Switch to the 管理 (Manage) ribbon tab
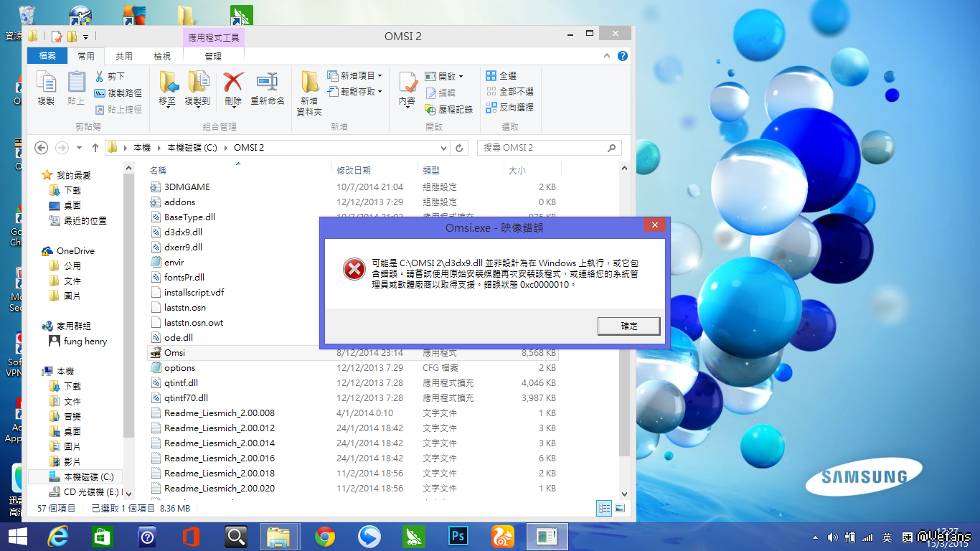The image size is (980, 551). coord(213,56)
